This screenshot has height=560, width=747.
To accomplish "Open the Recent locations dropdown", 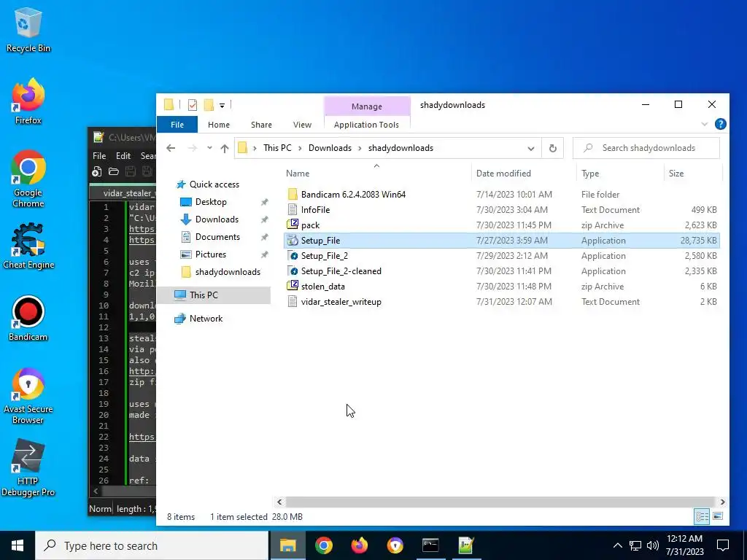I will click(209, 148).
